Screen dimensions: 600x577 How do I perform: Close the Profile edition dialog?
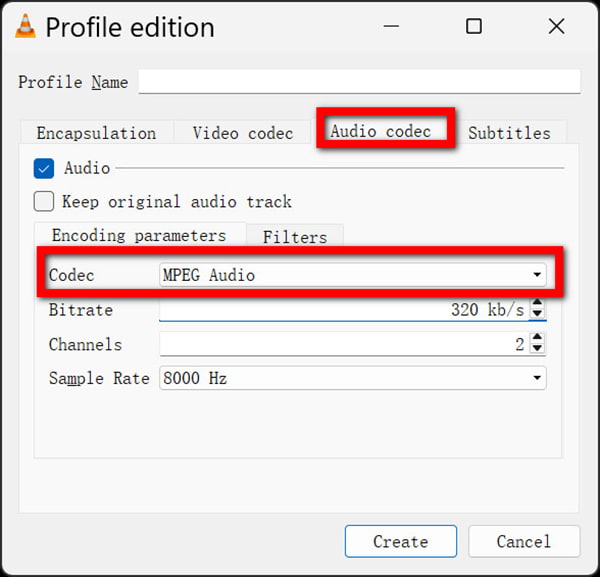556,26
